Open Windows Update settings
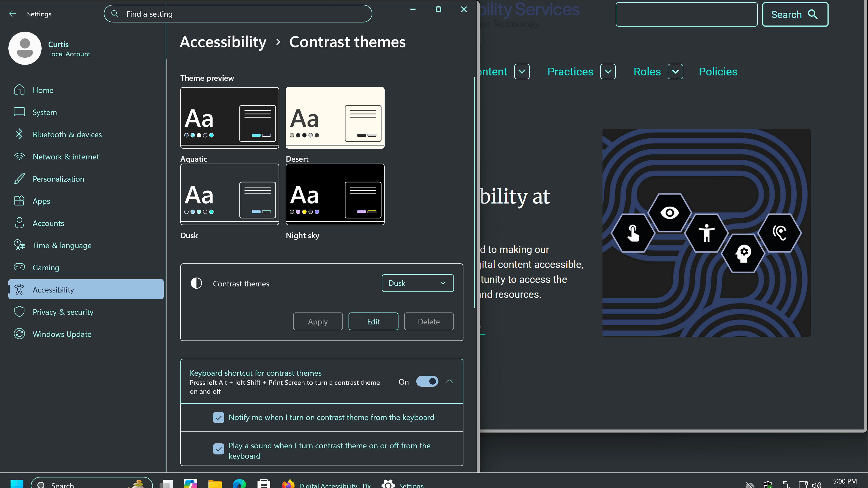The image size is (868, 488). [86, 334]
